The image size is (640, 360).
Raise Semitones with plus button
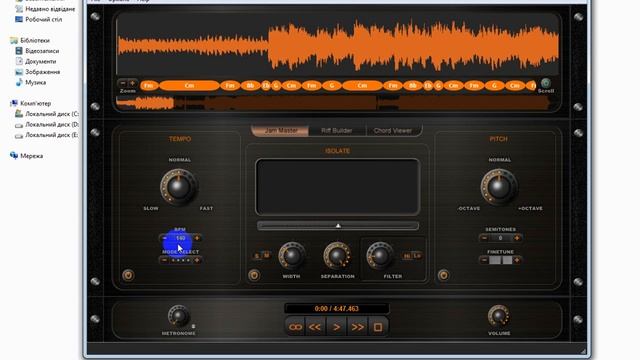click(517, 238)
